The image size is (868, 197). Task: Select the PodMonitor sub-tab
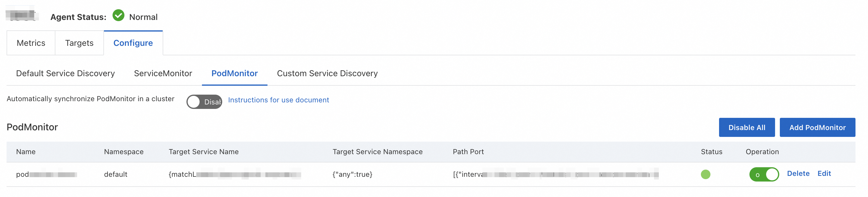[234, 74]
